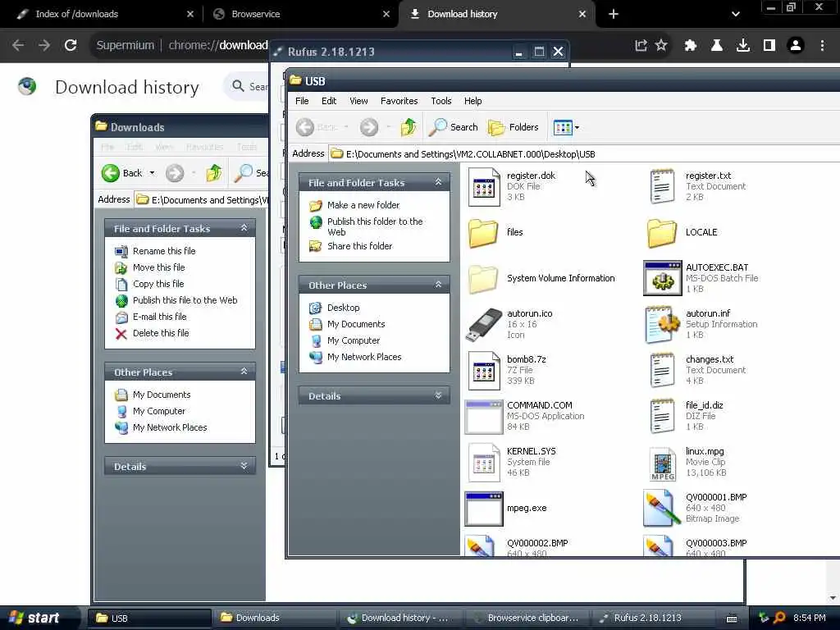Click Rename this file in Downloads window
Image resolution: width=840 pixels, height=630 pixels.
click(x=164, y=251)
